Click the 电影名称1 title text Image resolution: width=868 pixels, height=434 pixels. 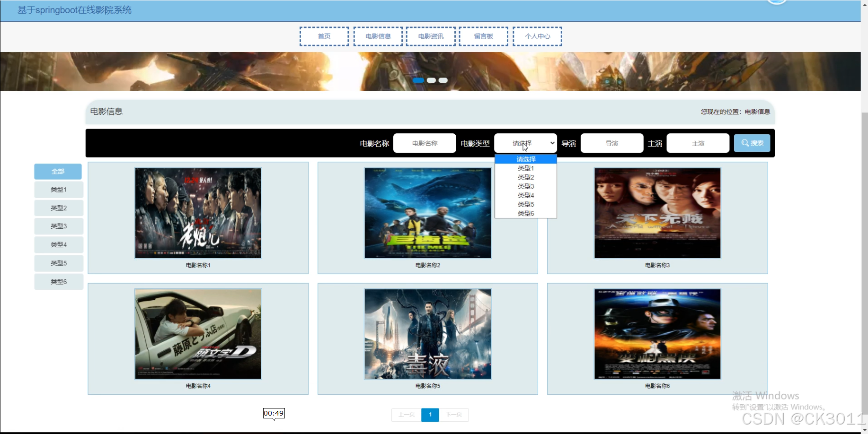[x=198, y=265]
